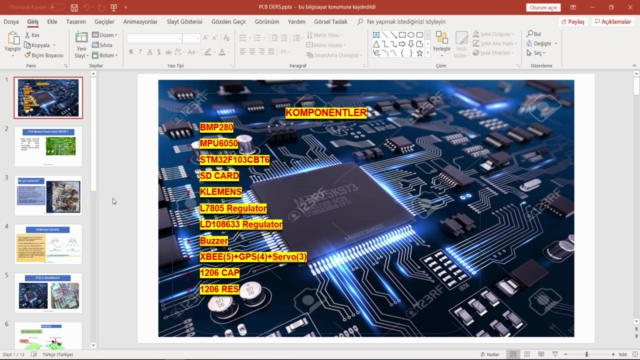The image size is (640, 360).
Task: Toggle Otomatik Kaydet autosave switch
Action: click(56, 7)
